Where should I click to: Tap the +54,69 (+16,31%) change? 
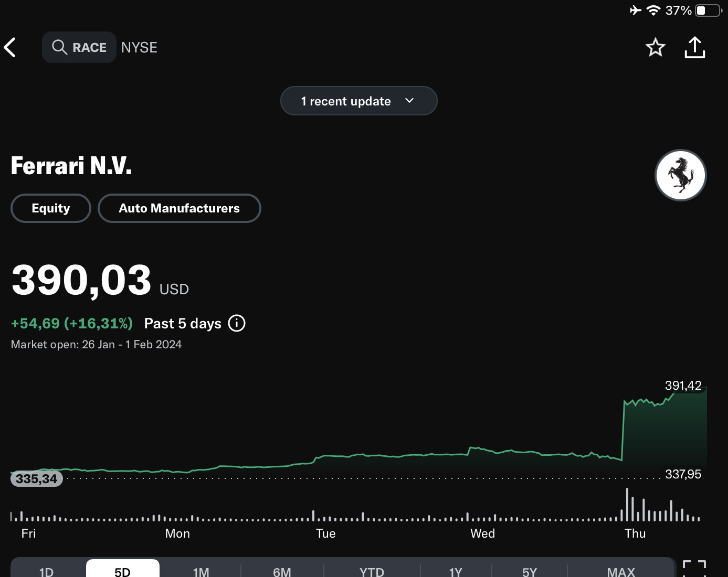[72, 323]
